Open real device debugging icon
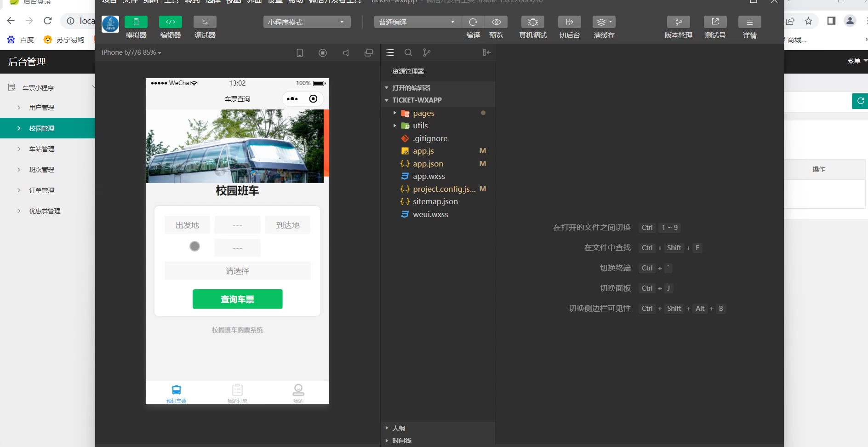The height and width of the screenshot is (447, 868). pos(532,22)
